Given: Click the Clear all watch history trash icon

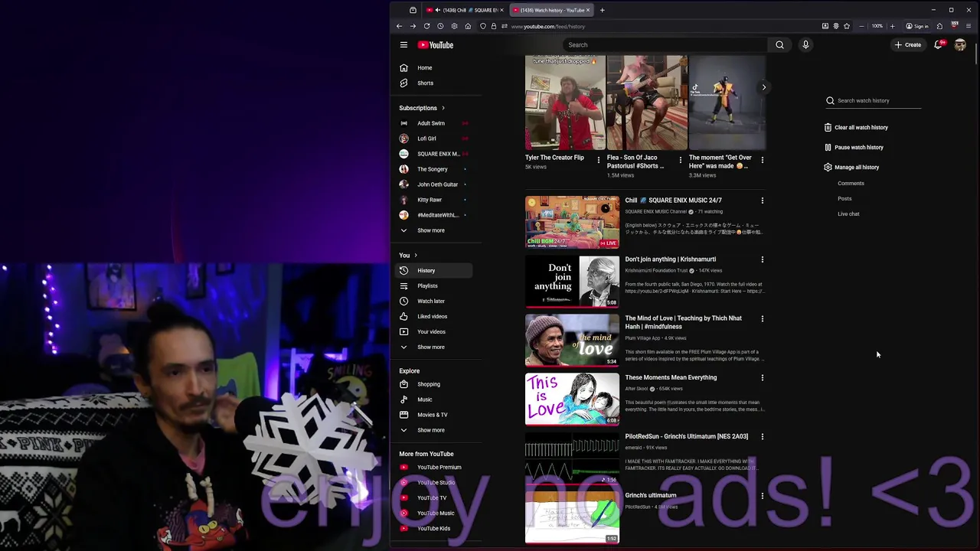Looking at the screenshot, I should pos(828,128).
